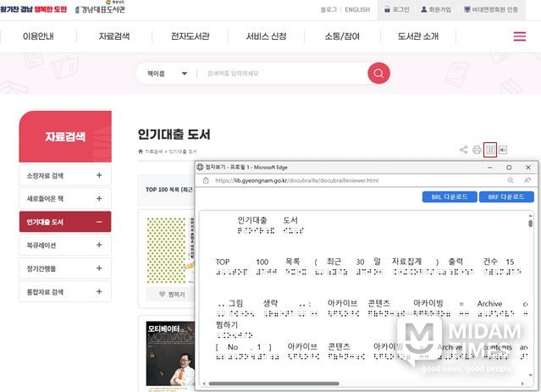The height and width of the screenshot is (392, 541).
Task: Click the 로그인 lock icon link
Action: [397, 9]
